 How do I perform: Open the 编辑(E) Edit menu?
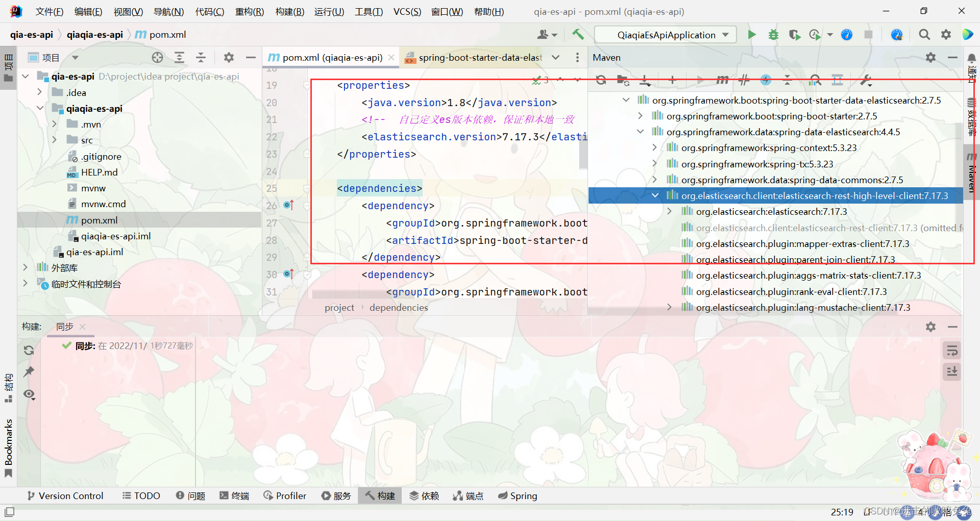tap(88, 11)
